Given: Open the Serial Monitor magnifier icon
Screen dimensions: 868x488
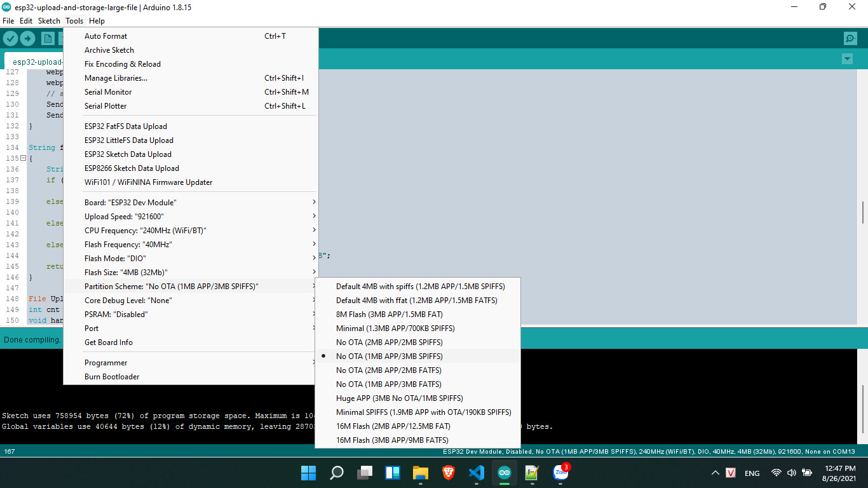Looking at the screenshot, I should coord(850,38).
